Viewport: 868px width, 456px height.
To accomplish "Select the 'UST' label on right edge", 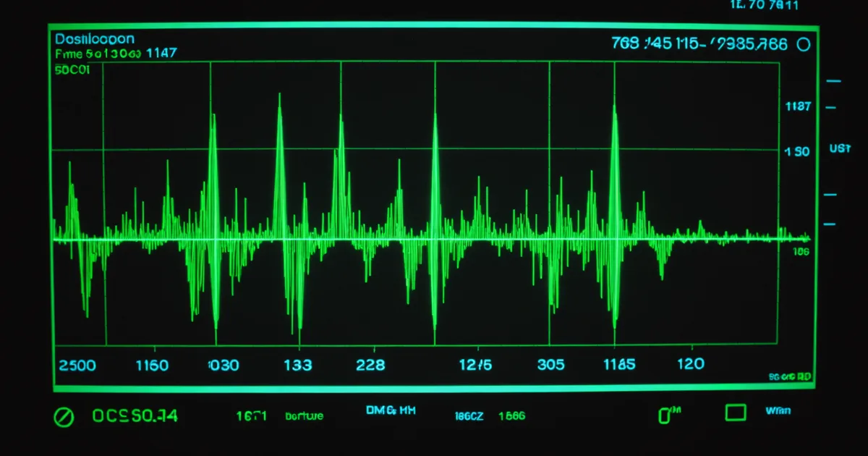I will click(840, 148).
